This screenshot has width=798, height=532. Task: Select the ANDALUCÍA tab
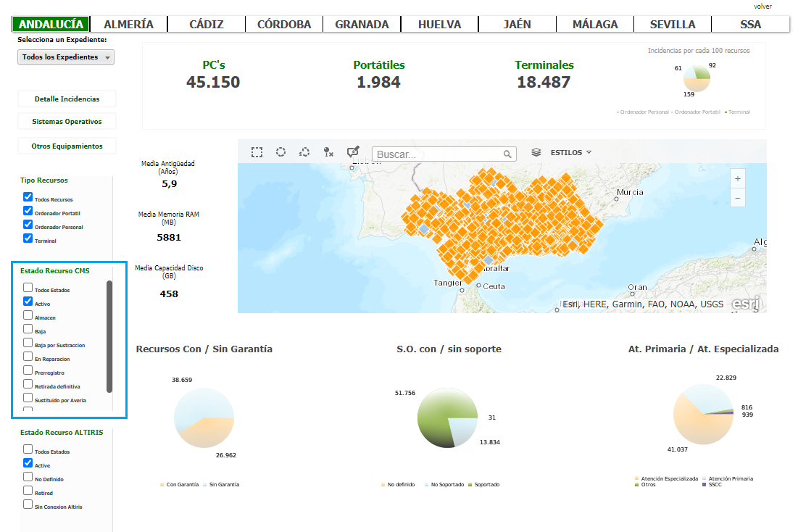[51, 24]
